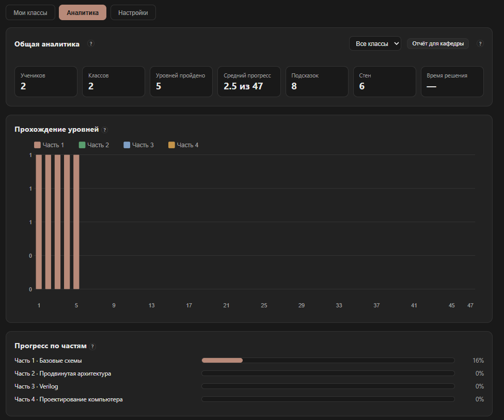Toggle Часть 2 green legend swatch
The width and height of the screenshot is (504, 420).
(x=82, y=145)
